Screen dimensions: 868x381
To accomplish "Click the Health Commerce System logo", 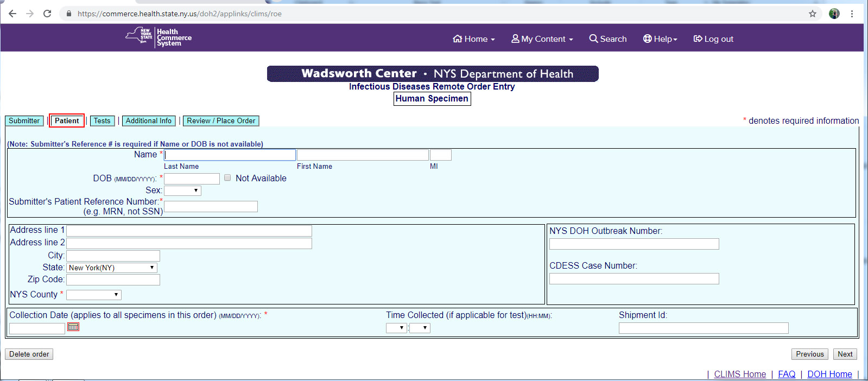I will [159, 37].
